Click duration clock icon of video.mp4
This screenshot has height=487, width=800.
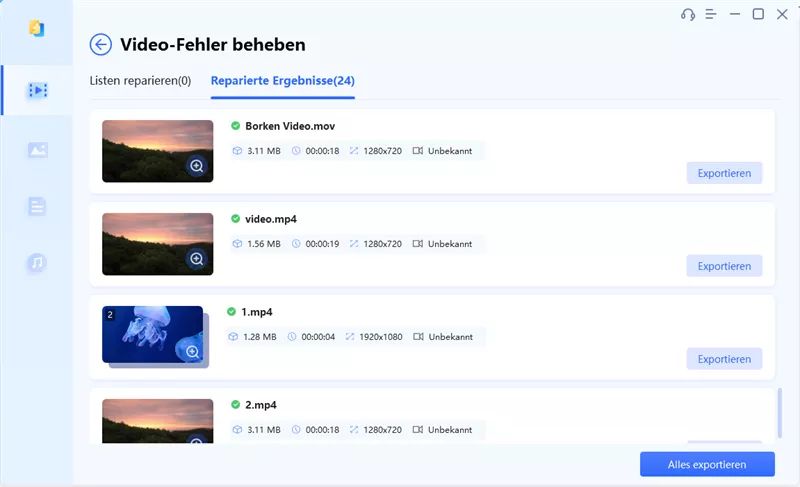(x=296, y=244)
